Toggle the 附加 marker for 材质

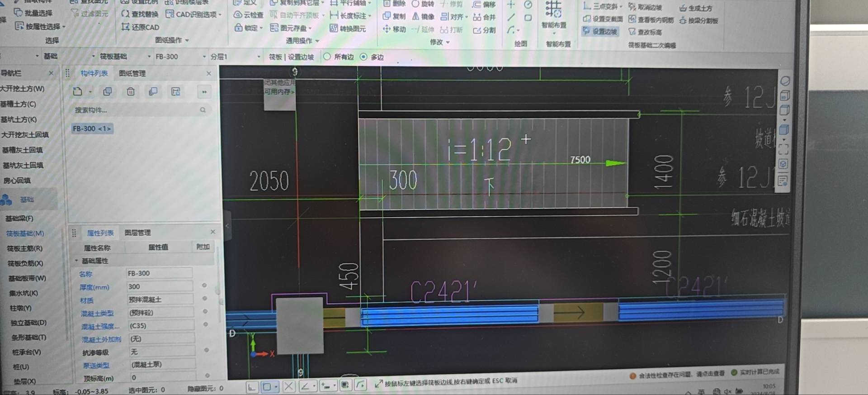click(205, 299)
